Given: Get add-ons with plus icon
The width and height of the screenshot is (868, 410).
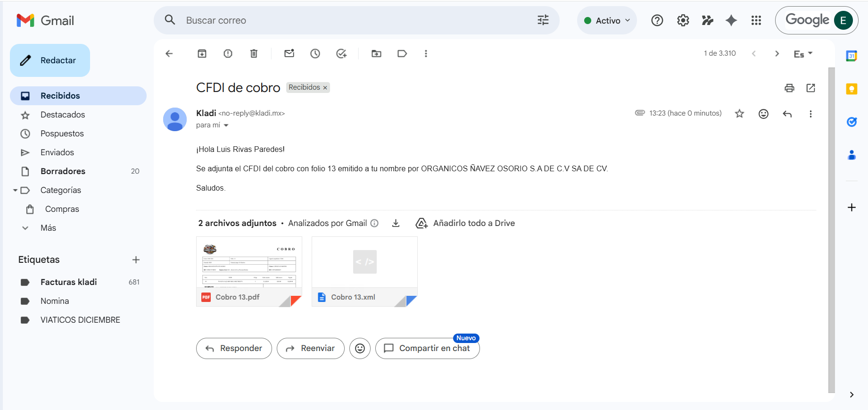Looking at the screenshot, I should (851, 208).
